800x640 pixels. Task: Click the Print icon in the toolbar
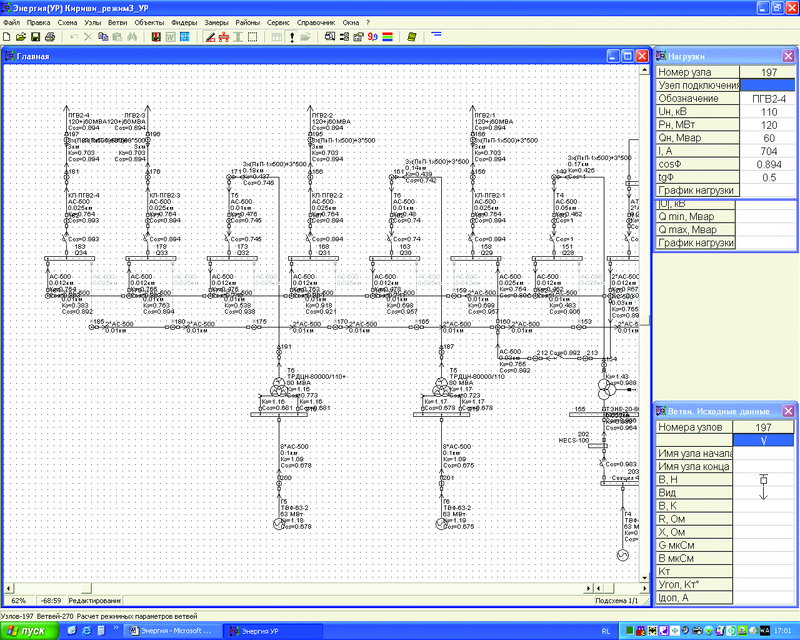(x=49, y=37)
